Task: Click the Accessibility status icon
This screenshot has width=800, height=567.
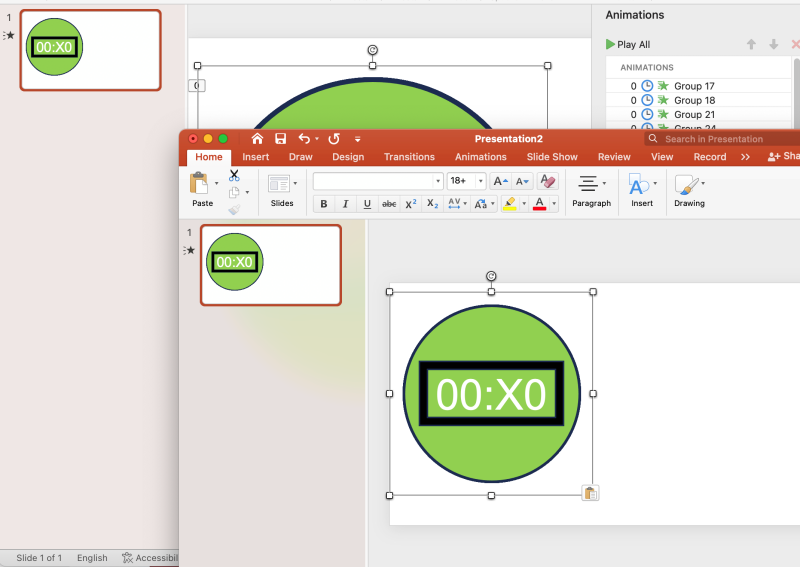Action: 127,558
